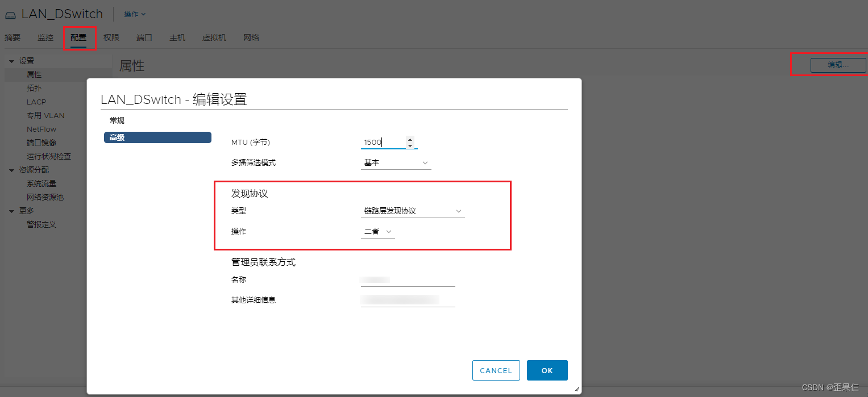This screenshot has width=868, height=397.
Task: Open the discovery protocol 类型 dropdown
Action: pos(413,211)
